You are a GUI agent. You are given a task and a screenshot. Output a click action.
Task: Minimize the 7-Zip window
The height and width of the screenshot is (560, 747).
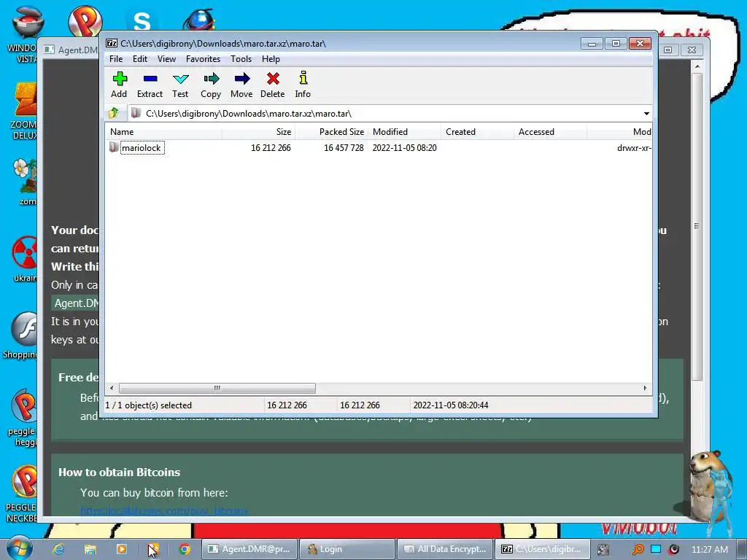point(592,44)
